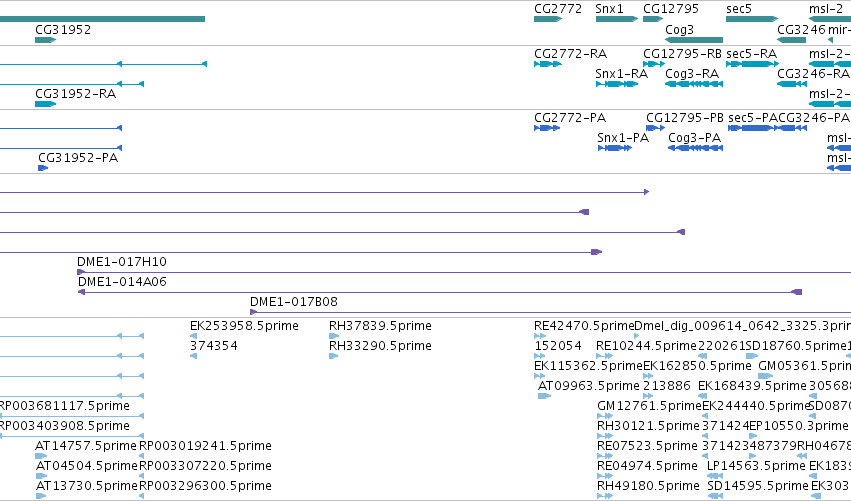Click the RH37839.5prime EST glyph
The height and width of the screenshot is (501, 851).
click(334, 336)
